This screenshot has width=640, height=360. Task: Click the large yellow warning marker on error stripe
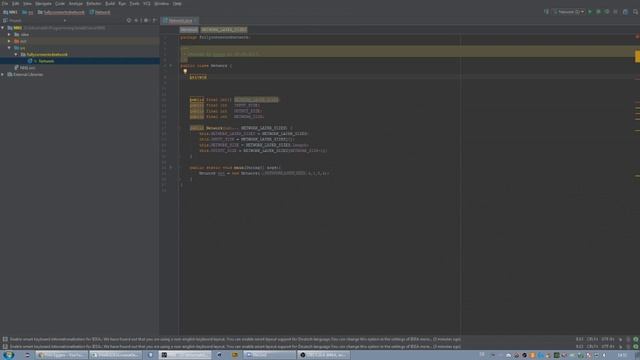637,56
